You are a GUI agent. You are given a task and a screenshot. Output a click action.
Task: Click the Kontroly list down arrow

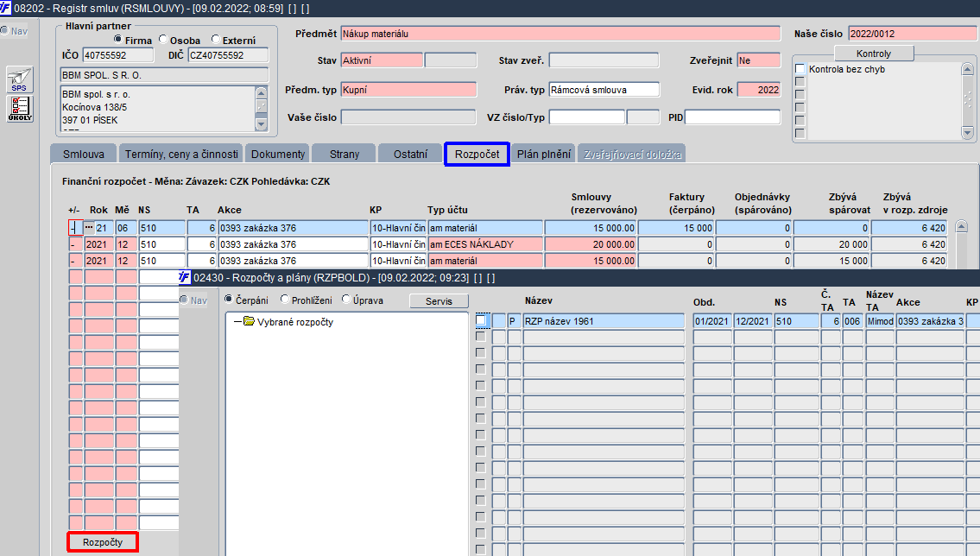coord(968,132)
